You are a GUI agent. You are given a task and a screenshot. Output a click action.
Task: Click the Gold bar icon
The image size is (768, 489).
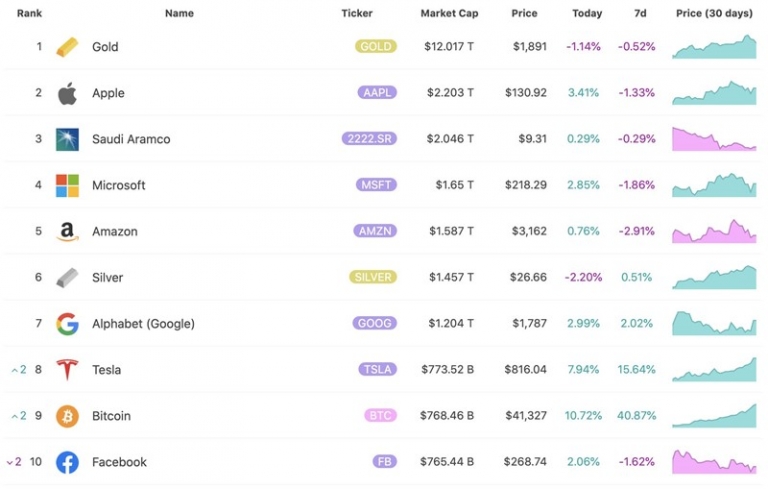click(x=67, y=47)
